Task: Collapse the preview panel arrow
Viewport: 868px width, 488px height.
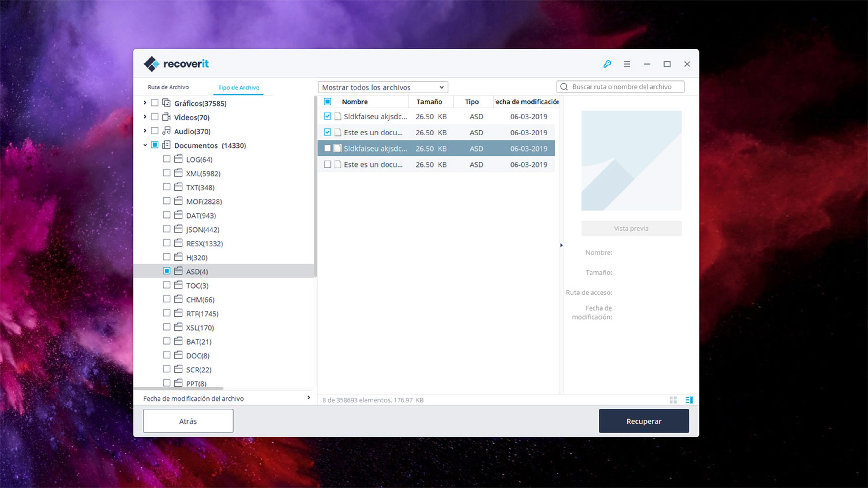Action: coord(561,245)
